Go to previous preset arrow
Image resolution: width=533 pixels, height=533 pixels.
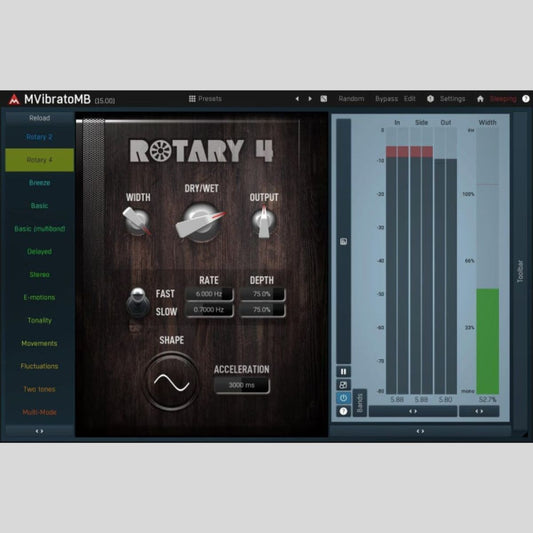coord(297,99)
